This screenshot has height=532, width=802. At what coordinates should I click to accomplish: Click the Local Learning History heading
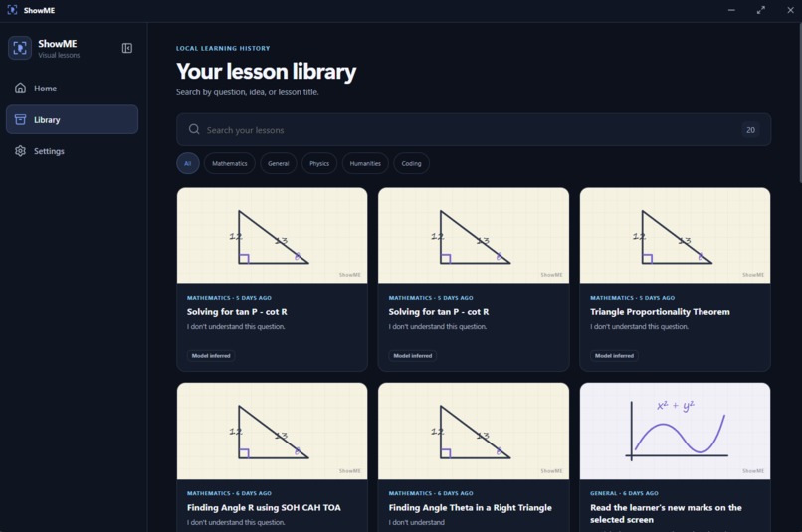pyautogui.click(x=223, y=48)
